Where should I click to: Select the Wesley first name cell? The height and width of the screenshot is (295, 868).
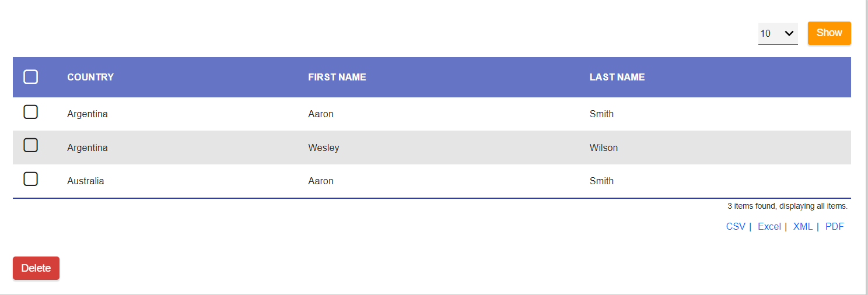click(x=324, y=148)
